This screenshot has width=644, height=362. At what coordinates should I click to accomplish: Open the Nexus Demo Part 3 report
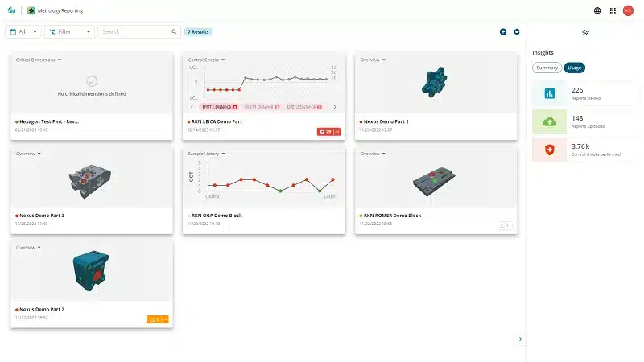point(42,216)
